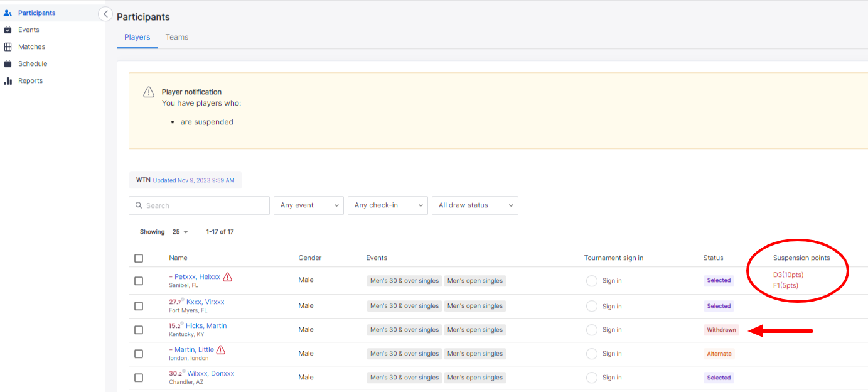The image size is (868, 392).
Task: Open the Any event dropdown
Action: tap(308, 205)
